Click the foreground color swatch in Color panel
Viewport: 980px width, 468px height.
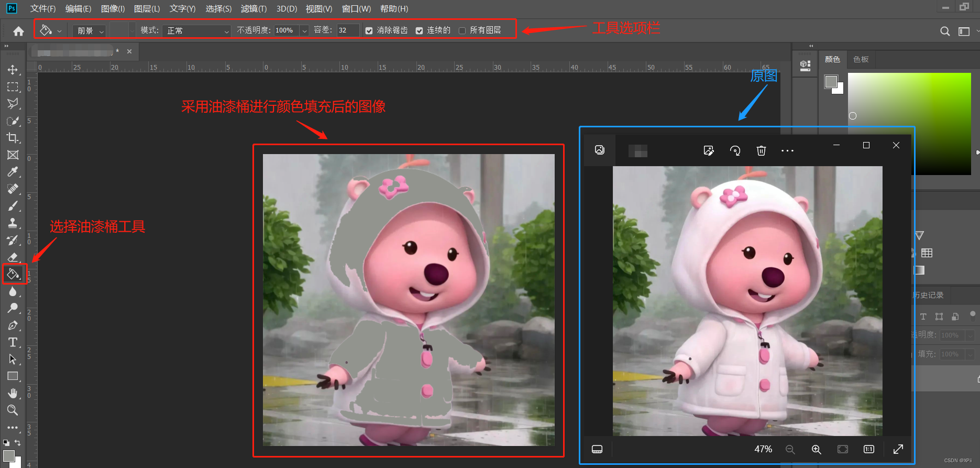point(831,81)
